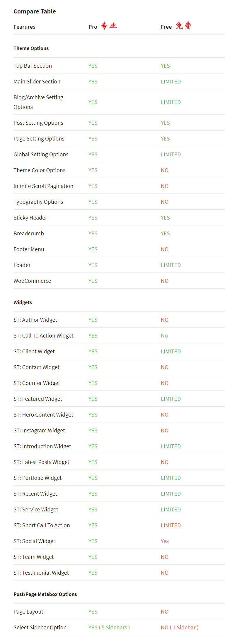Select the "Fearures" column header

(24, 27)
